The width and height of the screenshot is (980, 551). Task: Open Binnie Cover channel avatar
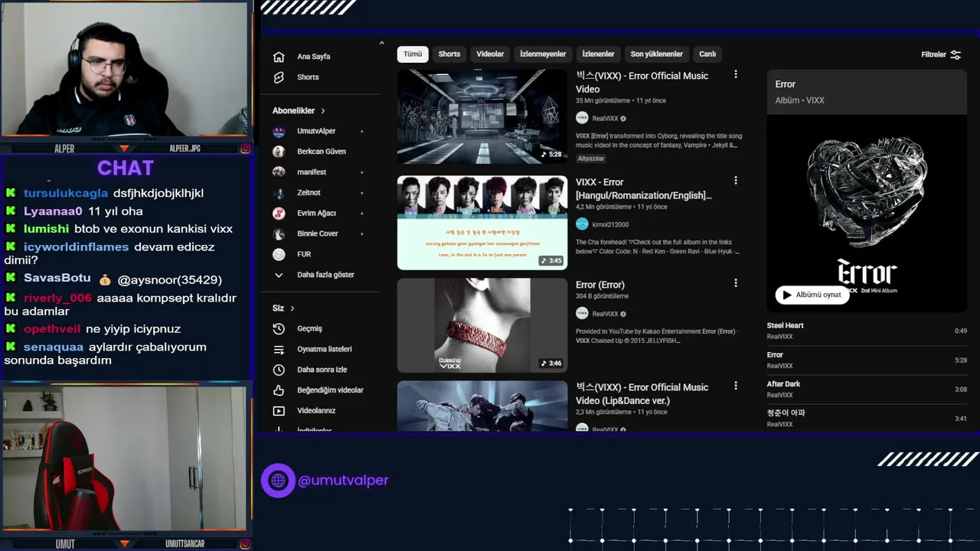point(279,233)
